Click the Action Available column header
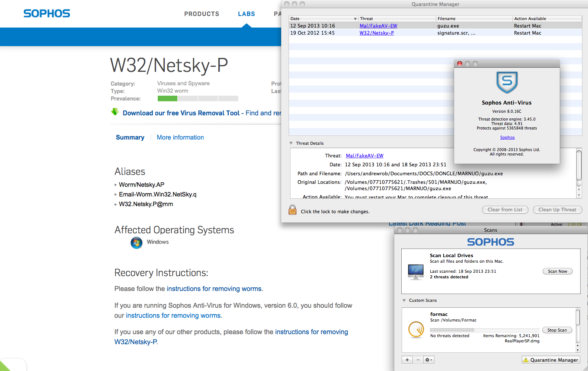Screen dimensions: 588x371 [x=547, y=19]
